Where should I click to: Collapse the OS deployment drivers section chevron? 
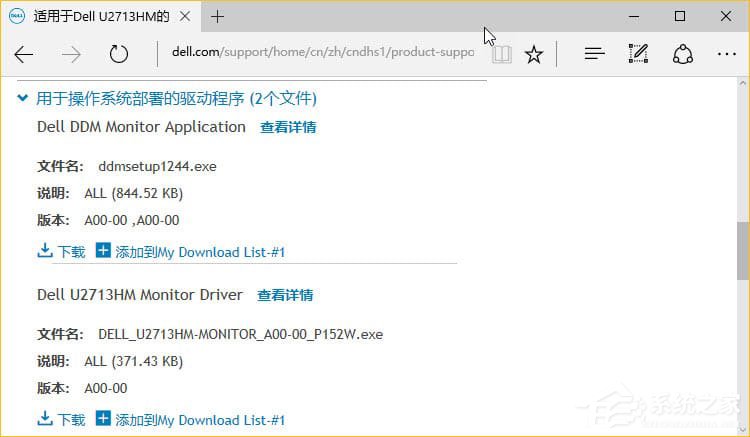coord(22,98)
